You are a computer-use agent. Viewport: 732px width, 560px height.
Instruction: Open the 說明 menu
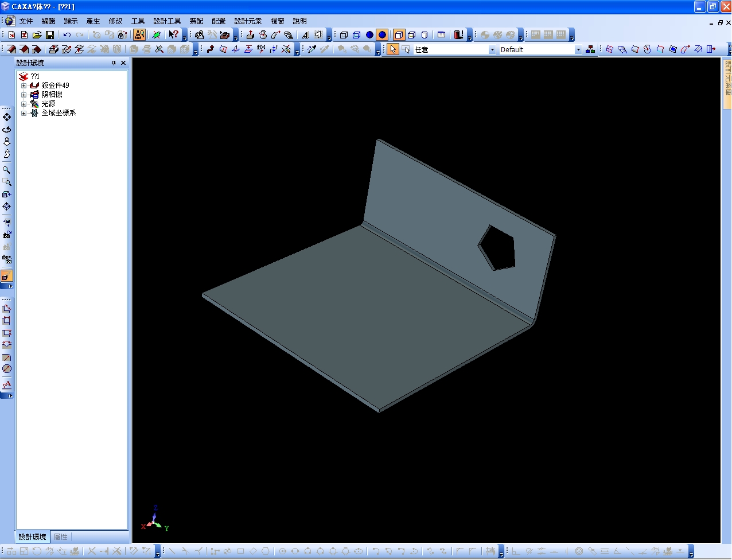[300, 21]
